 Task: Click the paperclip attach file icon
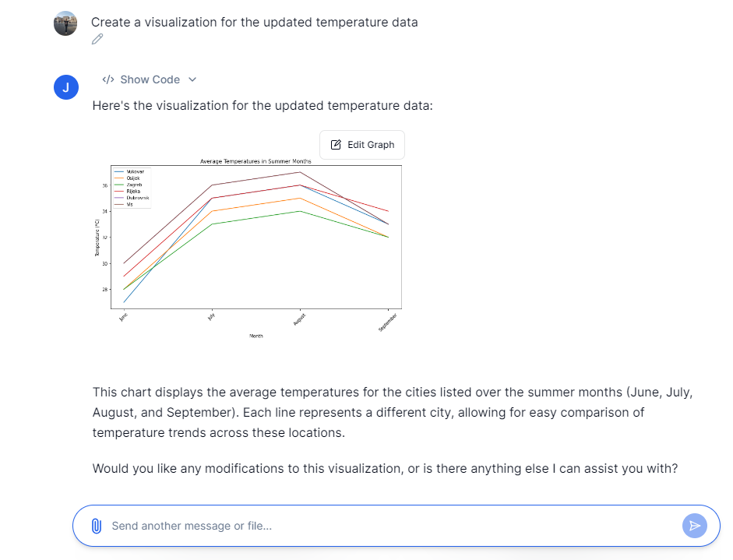point(97,526)
